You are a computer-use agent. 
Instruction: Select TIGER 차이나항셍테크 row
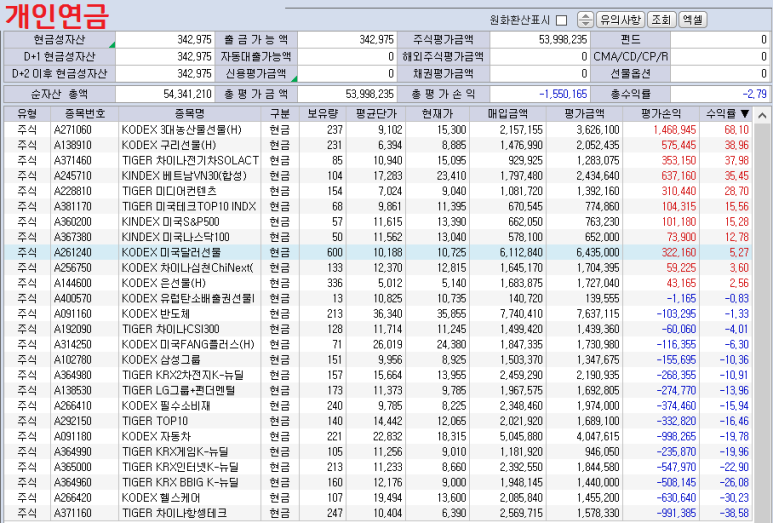click(378, 513)
